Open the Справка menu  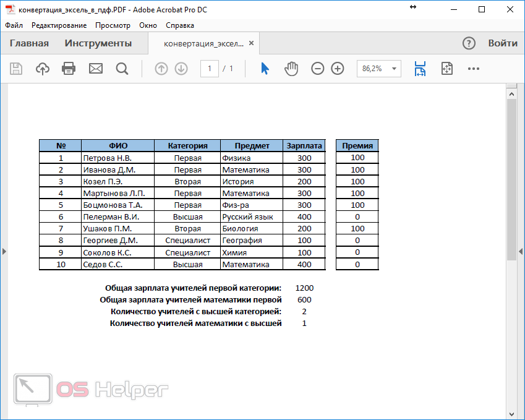click(x=180, y=25)
